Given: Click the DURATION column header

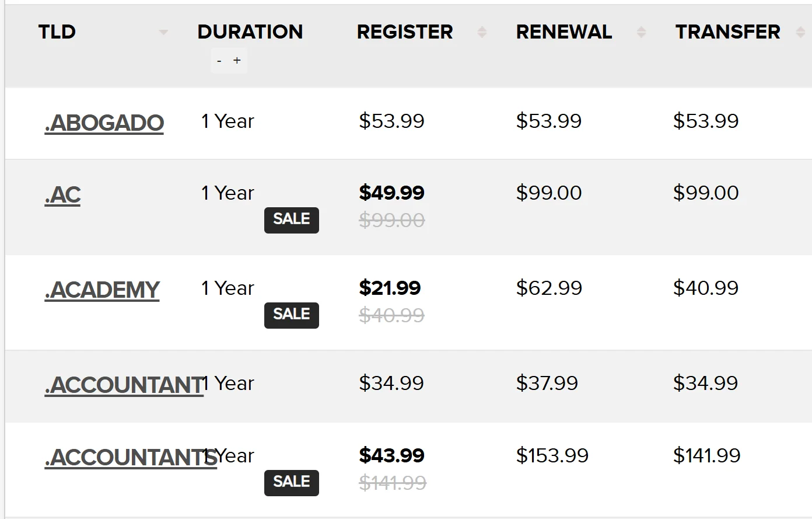Looking at the screenshot, I should click(x=250, y=32).
